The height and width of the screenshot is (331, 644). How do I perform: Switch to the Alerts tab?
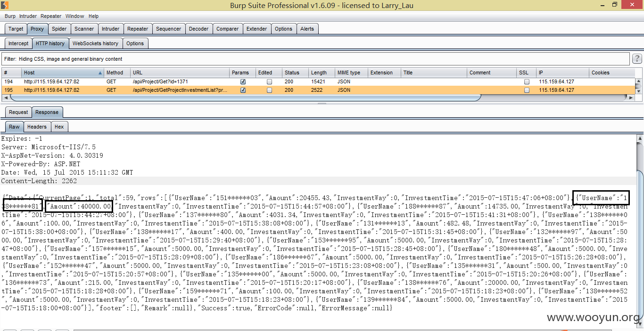pyautogui.click(x=307, y=29)
